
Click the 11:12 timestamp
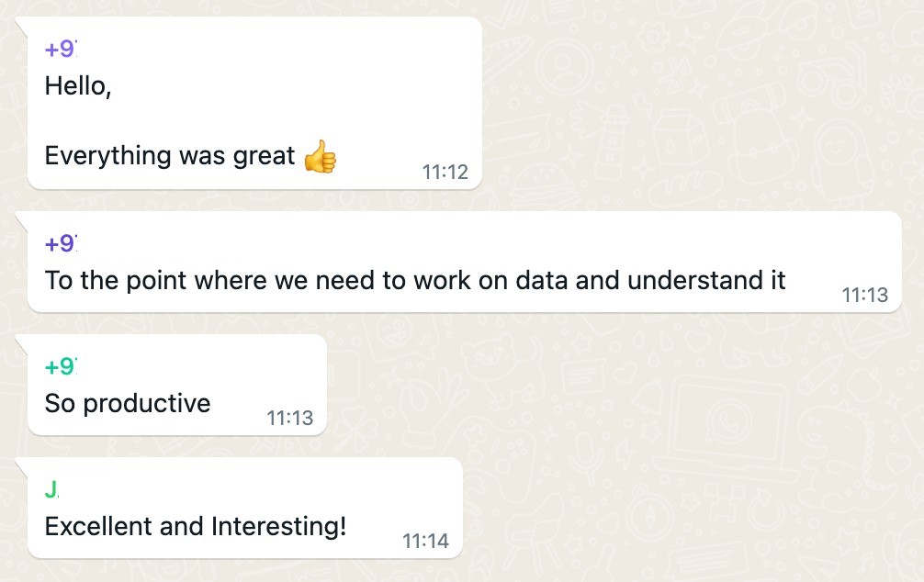[x=445, y=172]
